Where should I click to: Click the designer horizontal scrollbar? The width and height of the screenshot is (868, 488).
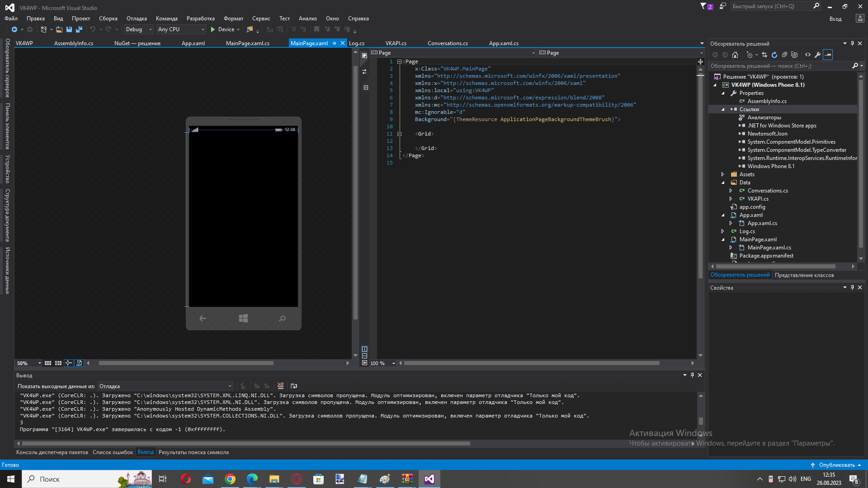click(x=186, y=363)
